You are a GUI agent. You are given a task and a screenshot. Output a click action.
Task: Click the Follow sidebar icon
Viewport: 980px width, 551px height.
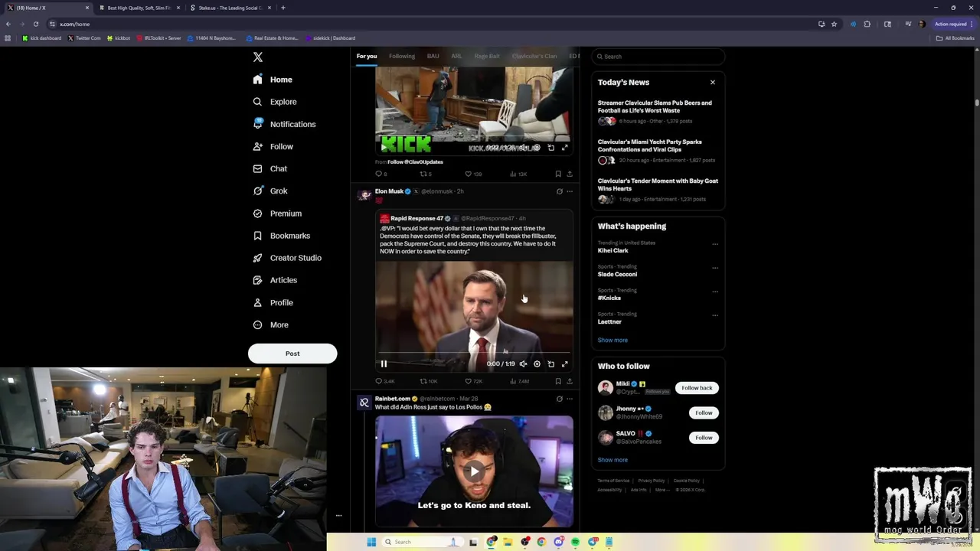click(257, 146)
